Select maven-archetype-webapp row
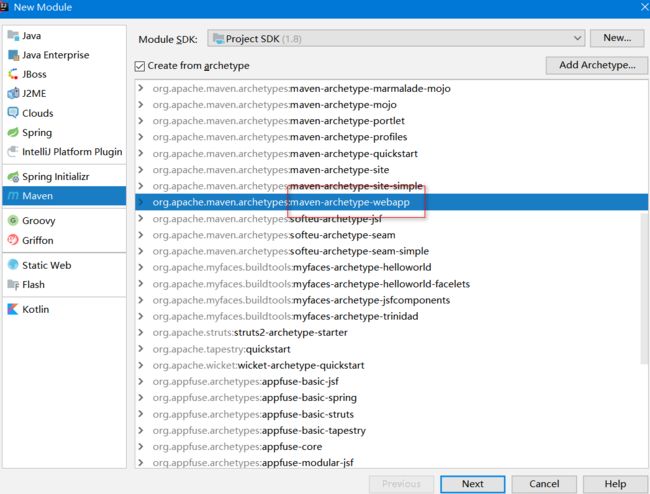Viewport: 650px width, 494px height. (x=391, y=202)
